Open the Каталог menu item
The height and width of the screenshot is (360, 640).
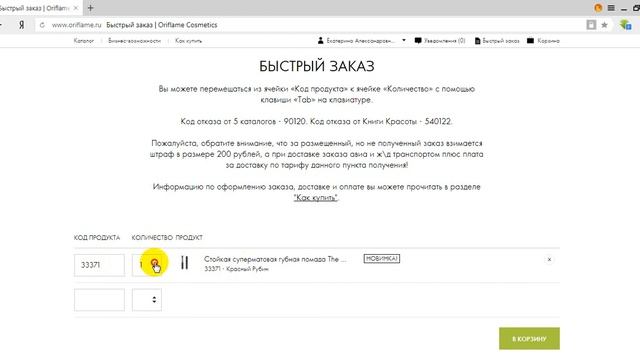click(x=84, y=41)
